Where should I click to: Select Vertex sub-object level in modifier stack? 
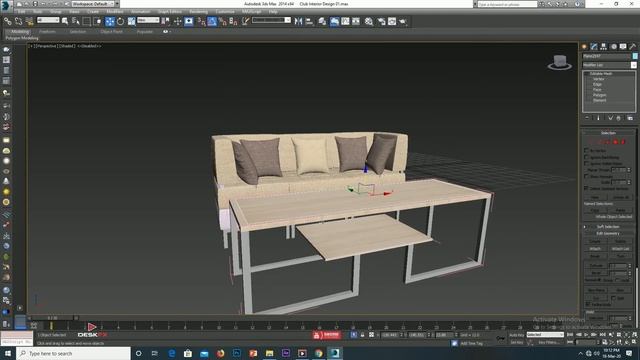click(599, 79)
